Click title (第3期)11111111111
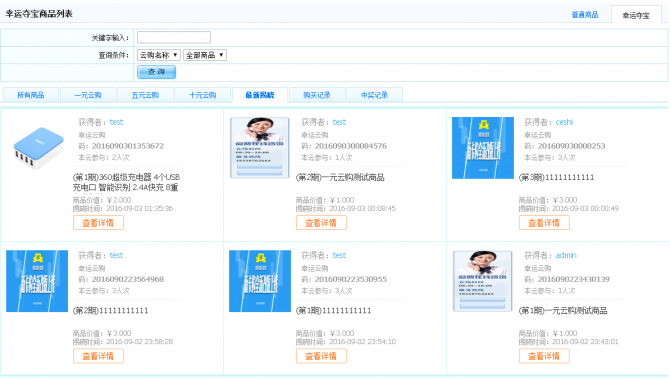This screenshot has width=670, height=379. coord(556,177)
